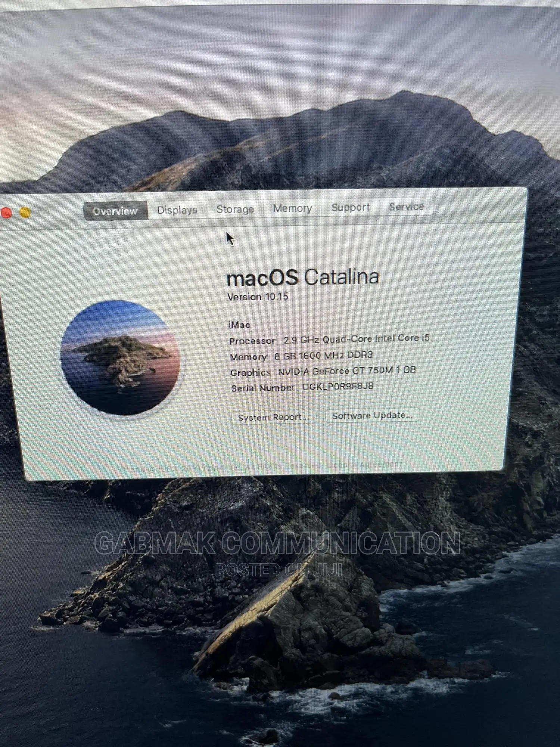Click the Processor label

point(252,341)
